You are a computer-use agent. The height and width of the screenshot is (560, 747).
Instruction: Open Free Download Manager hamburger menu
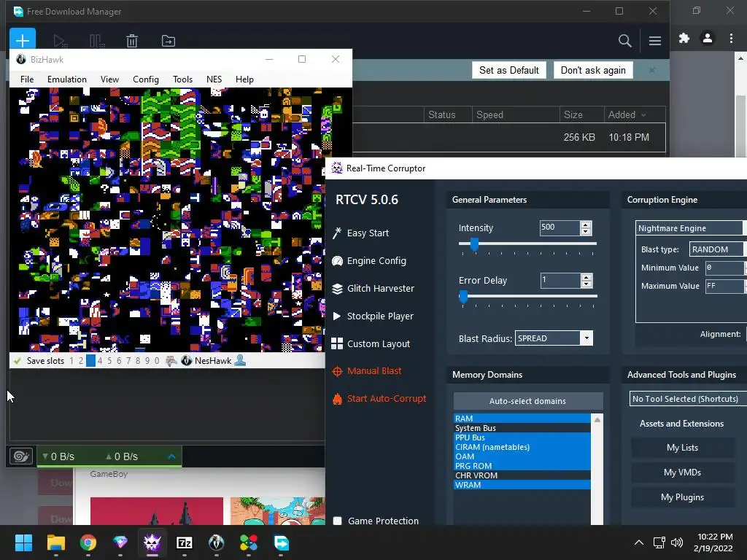(x=654, y=41)
